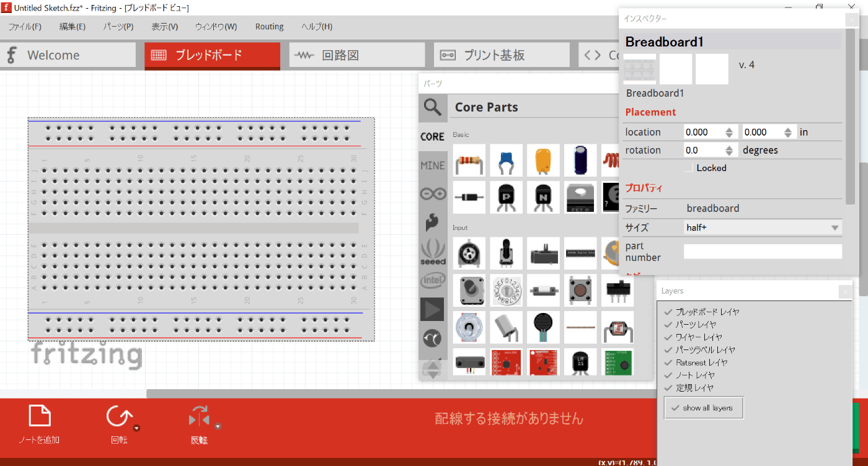Pick the rotary potentiometer part
The height and width of the screenshot is (466, 868).
[507, 253]
